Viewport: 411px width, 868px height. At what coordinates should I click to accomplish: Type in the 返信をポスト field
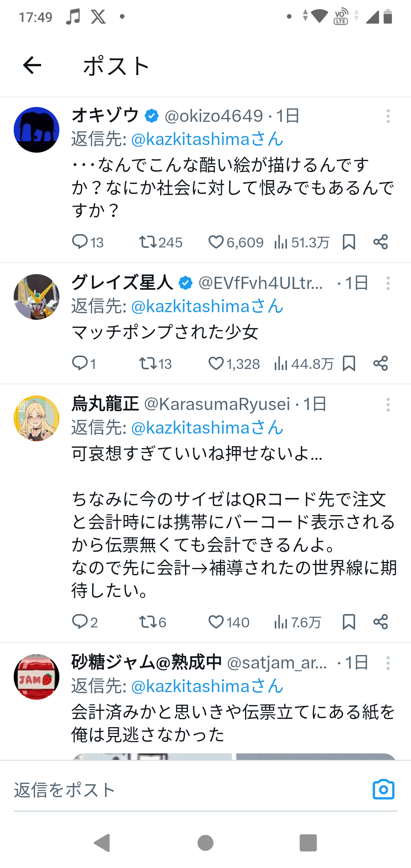coord(183,790)
